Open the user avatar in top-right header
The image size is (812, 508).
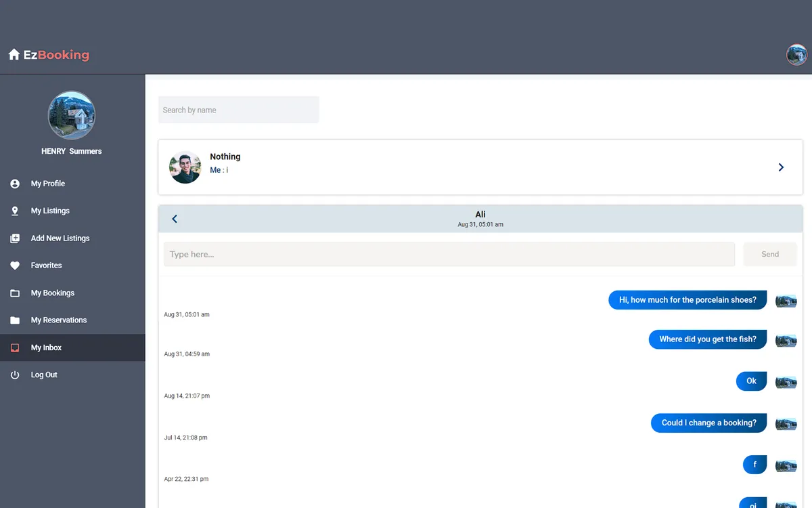(796, 55)
